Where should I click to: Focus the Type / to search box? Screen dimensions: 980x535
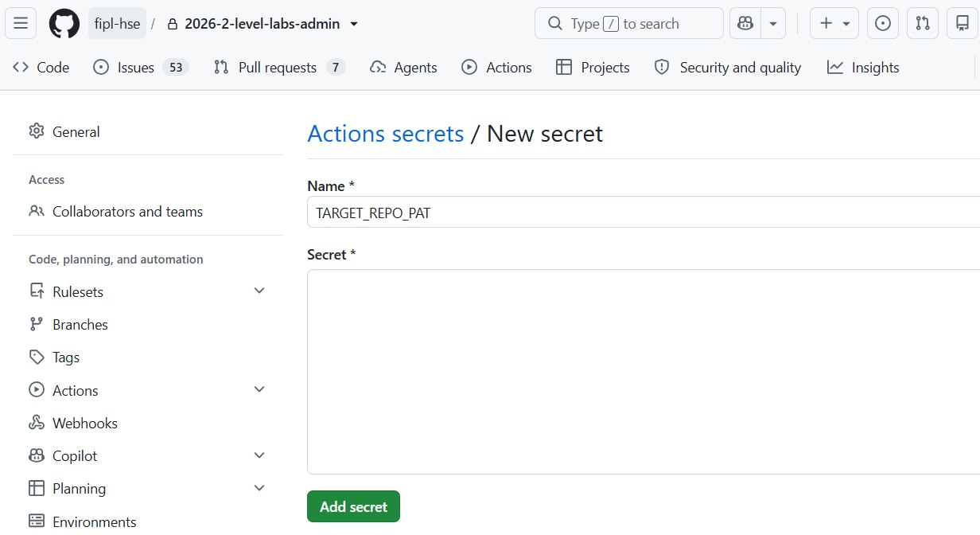tap(629, 24)
